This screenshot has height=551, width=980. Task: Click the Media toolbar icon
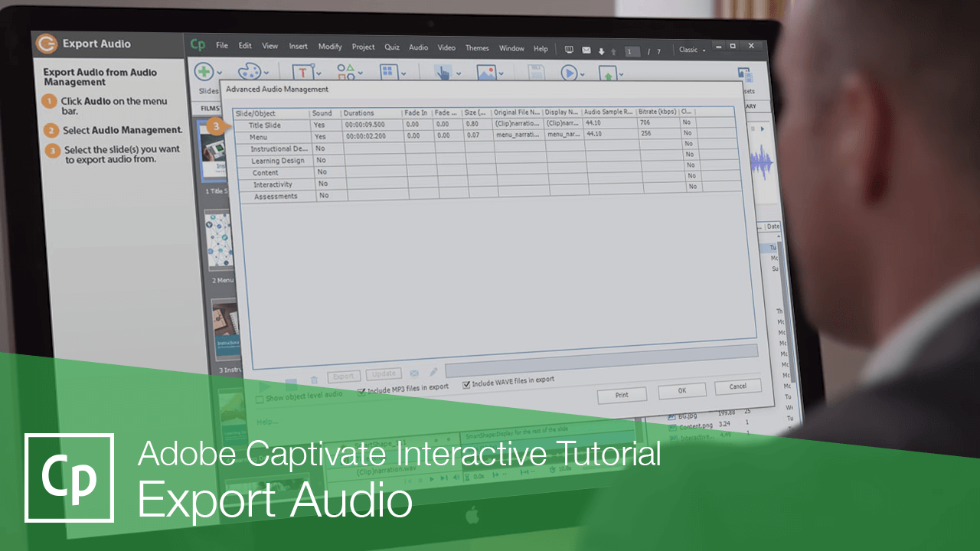click(488, 70)
